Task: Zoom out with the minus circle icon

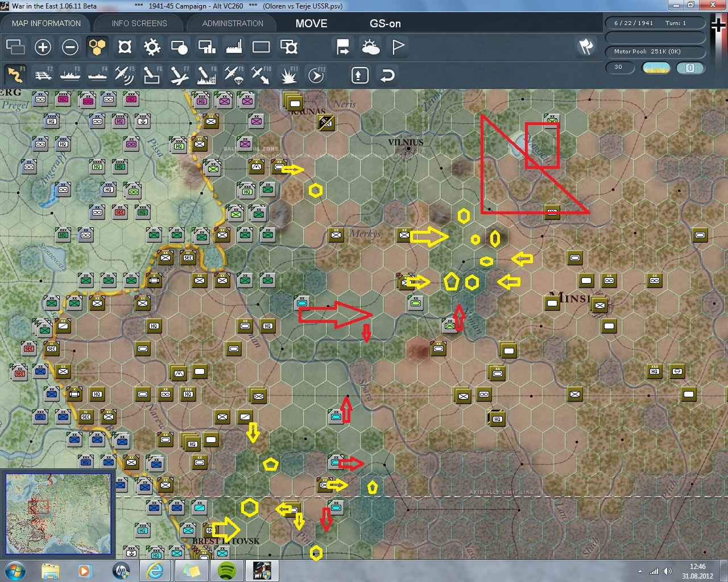Action: (70, 47)
